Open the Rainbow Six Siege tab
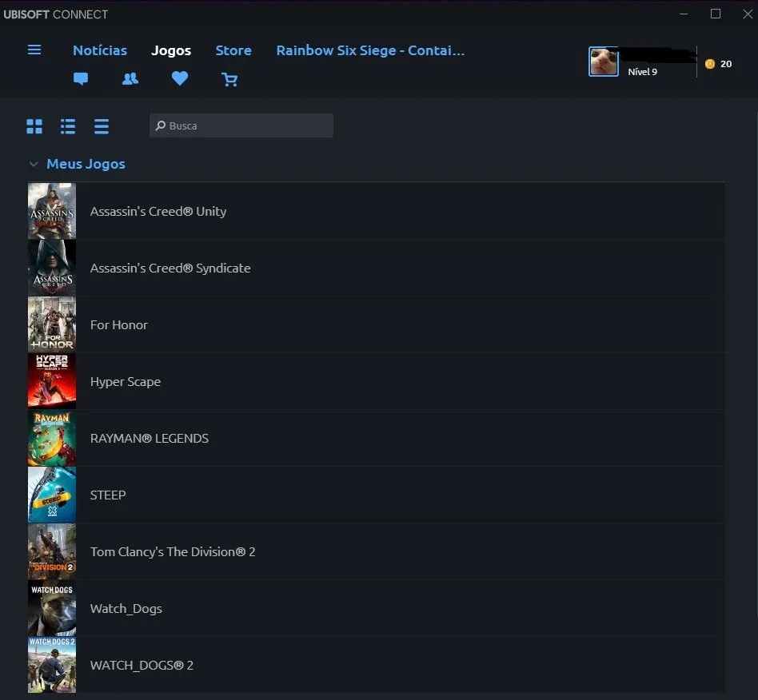Image resolution: width=758 pixels, height=700 pixels. click(x=370, y=50)
